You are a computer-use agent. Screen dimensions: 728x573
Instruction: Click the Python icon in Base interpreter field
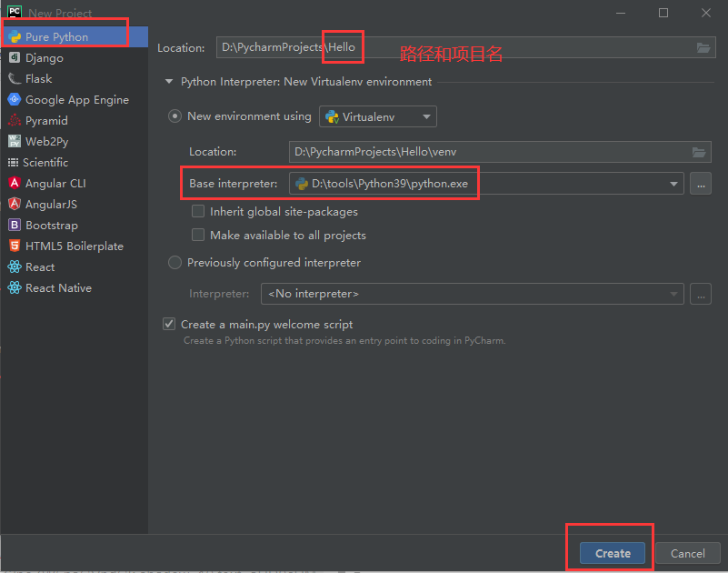(302, 184)
